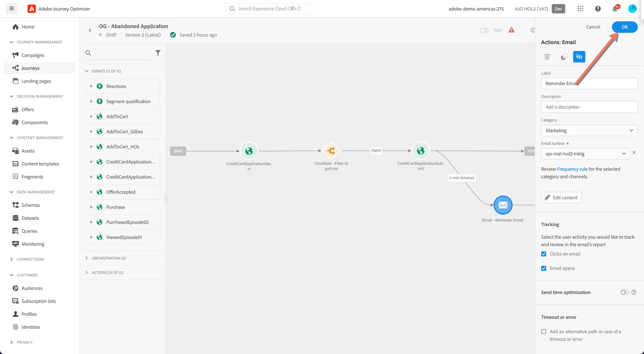Open Monitoring in sidebar
This screenshot has height=354, width=644.
click(x=40, y=244)
